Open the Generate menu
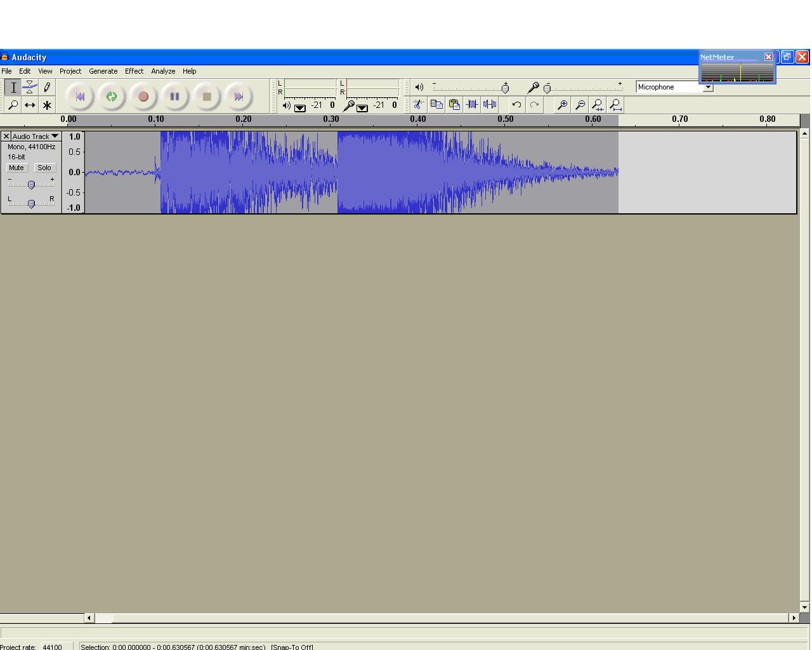 (x=103, y=71)
